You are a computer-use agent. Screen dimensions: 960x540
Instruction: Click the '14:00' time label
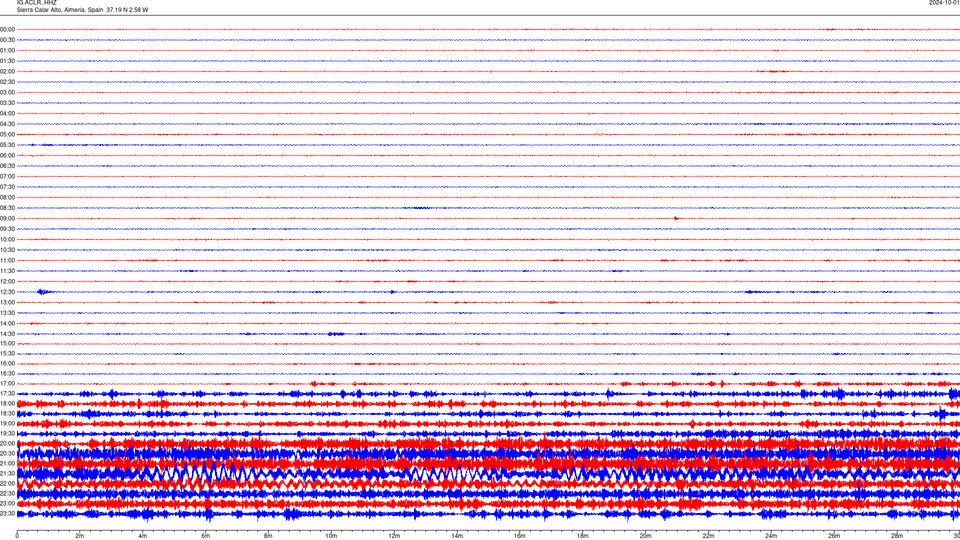coord(7,323)
